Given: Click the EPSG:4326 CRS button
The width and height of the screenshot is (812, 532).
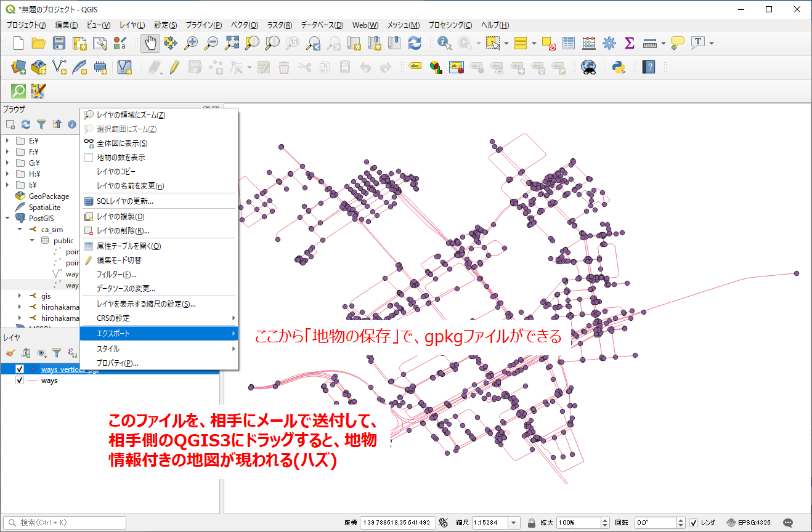Looking at the screenshot, I should [x=749, y=523].
